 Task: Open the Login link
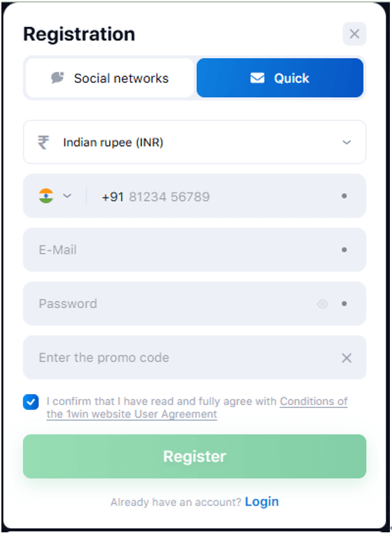262,502
